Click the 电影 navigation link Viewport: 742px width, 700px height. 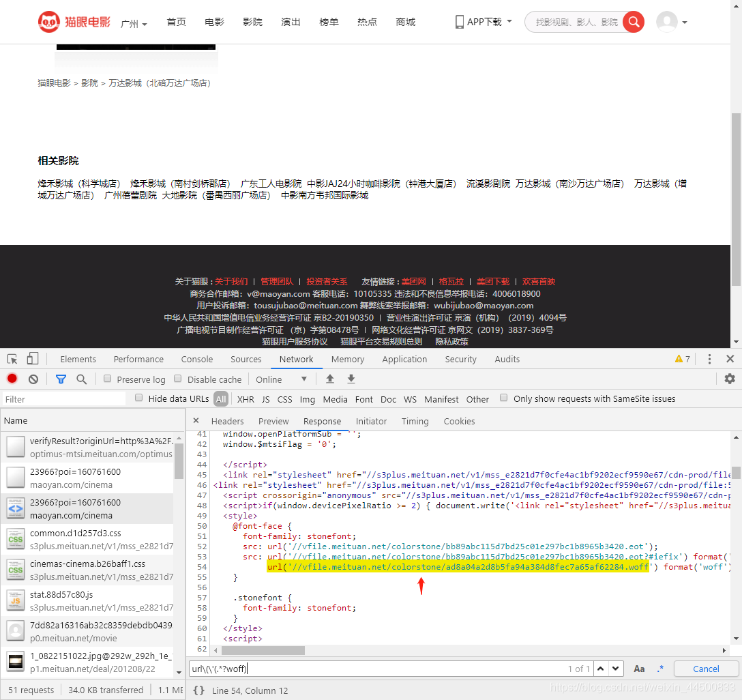(214, 22)
